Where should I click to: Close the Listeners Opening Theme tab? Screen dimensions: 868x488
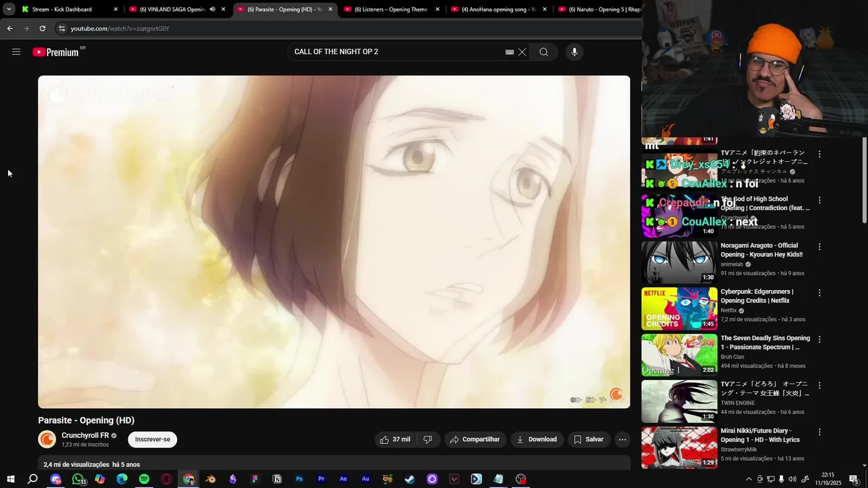(x=437, y=9)
